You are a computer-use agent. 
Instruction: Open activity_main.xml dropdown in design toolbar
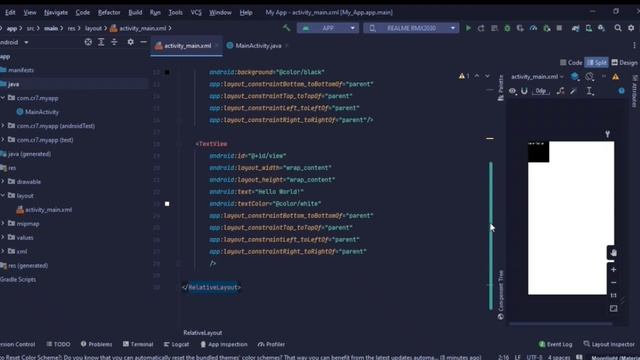(x=537, y=77)
